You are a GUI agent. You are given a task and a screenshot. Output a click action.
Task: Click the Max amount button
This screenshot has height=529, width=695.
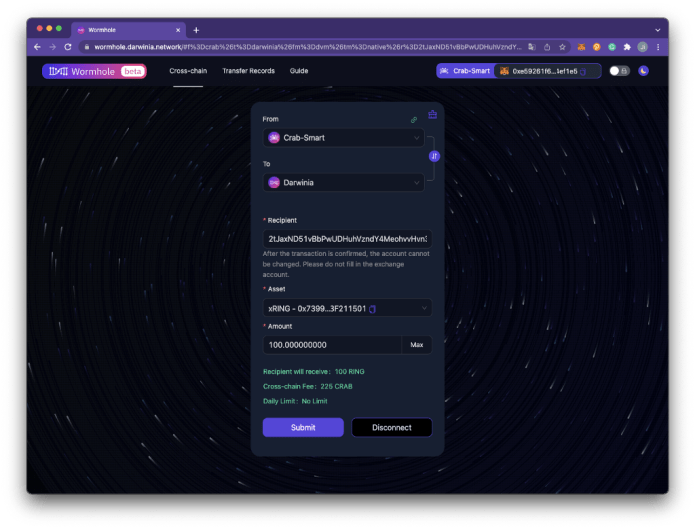[417, 345]
